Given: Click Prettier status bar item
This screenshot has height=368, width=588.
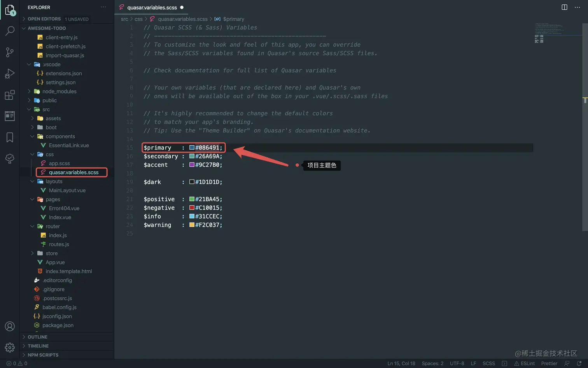Looking at the screenshot, I should 549,363.
